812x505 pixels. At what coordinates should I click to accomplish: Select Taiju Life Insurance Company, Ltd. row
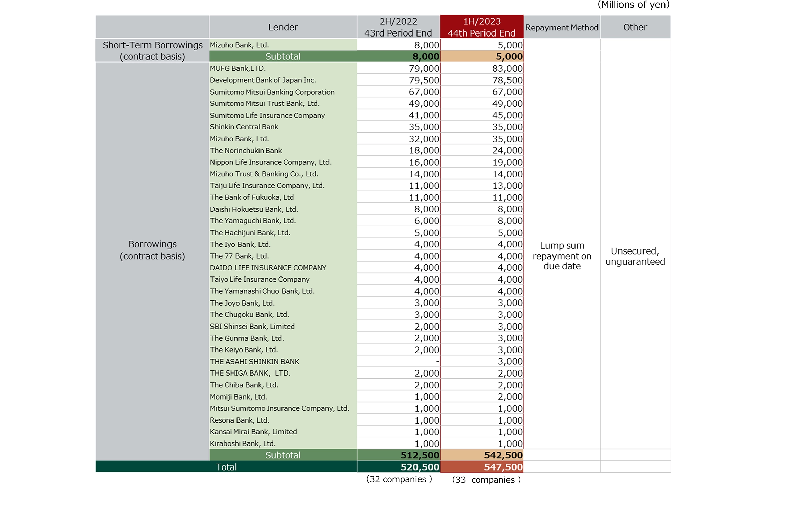(x=366, y=186)
